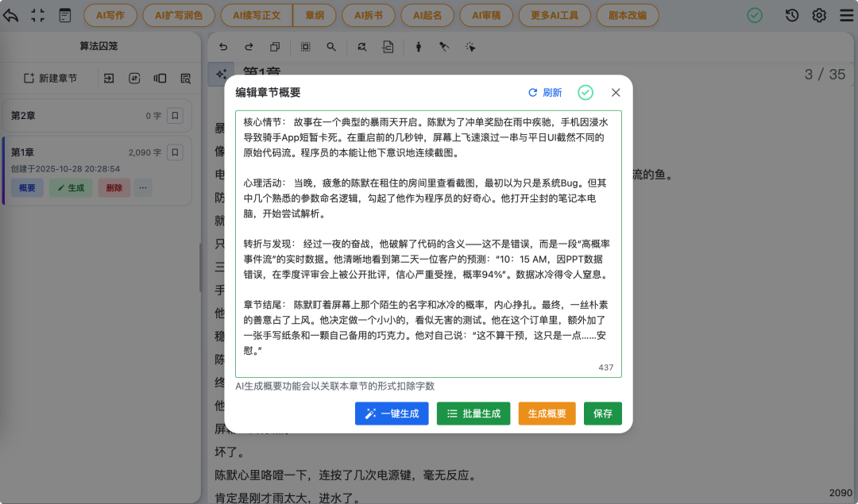The image size is (858, 504).
Task: Toggle the bookmark on 第2章
Action: tap(175, 115)
